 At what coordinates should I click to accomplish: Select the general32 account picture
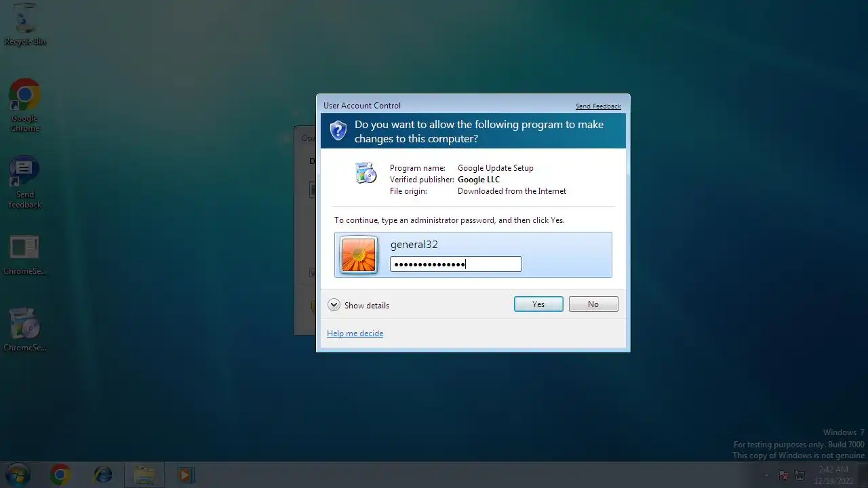pos(359,255)
